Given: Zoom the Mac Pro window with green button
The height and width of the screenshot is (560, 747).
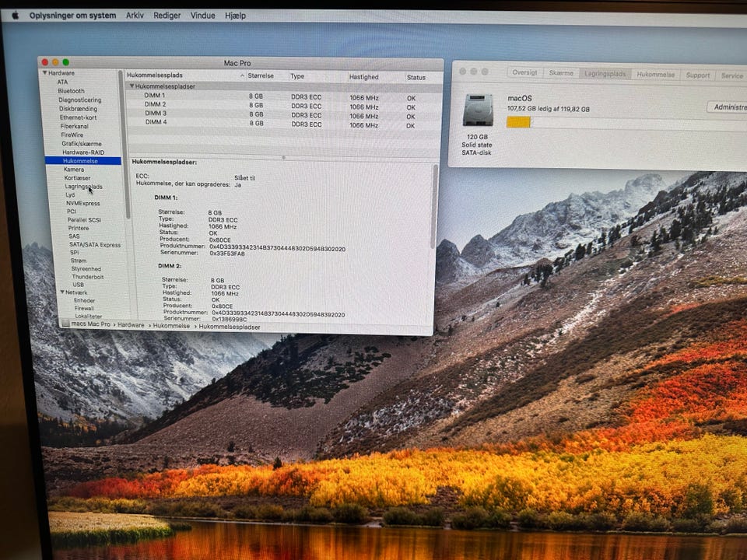Looking at the screenshot, I should point(65,62).
